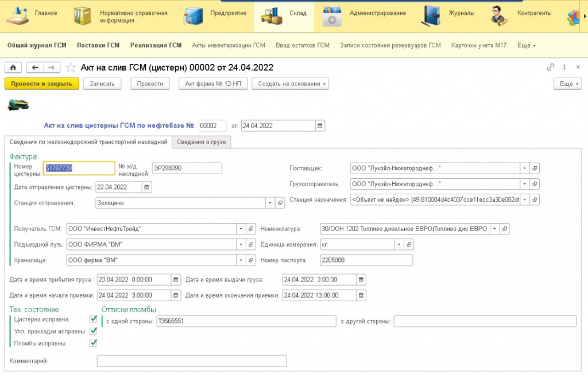Image resolution: width=588 pixels, height=377 pixels.
Task: Open the three-dots window menu
Action: point(564,67)
